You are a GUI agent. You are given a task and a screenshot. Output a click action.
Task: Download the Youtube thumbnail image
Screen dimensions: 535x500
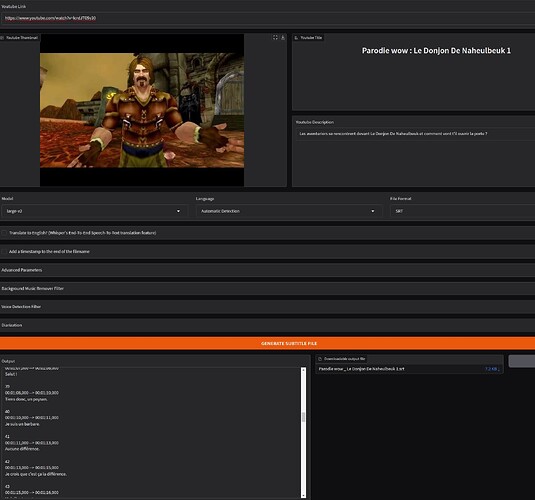coord(283,38)
